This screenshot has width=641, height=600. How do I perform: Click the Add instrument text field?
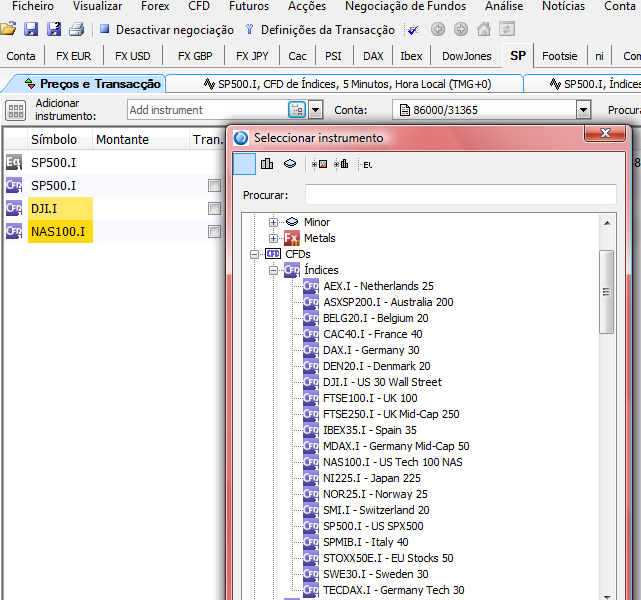point(208,110)
